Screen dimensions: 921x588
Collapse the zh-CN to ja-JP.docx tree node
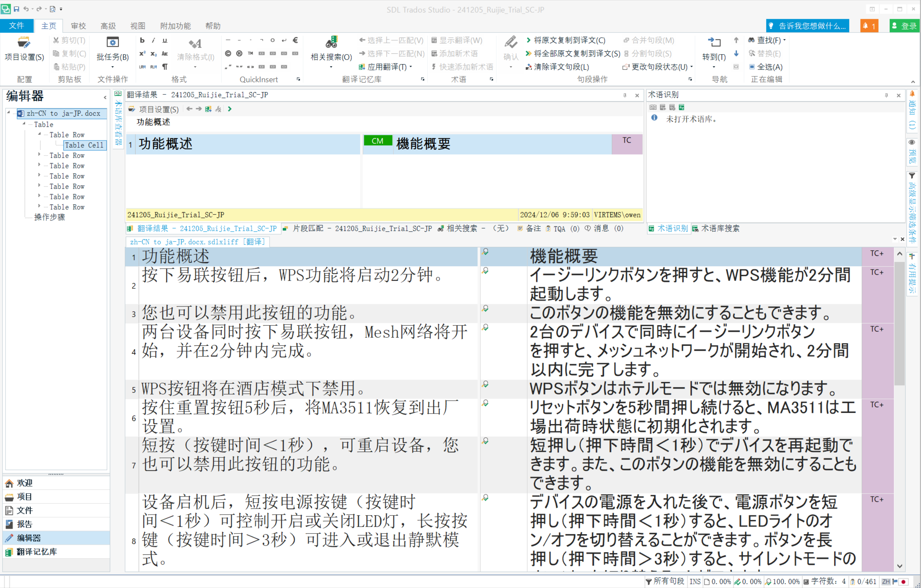tap(8, 112)
